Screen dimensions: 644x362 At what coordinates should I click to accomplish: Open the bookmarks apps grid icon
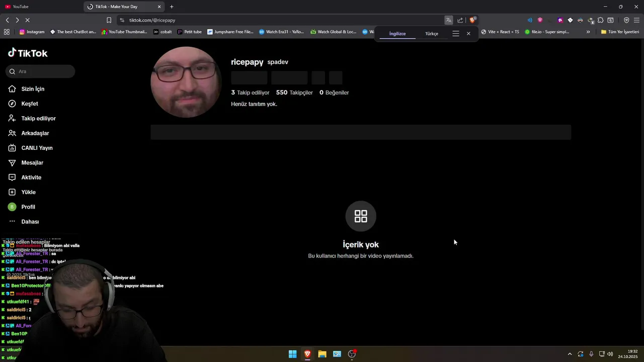point(7,32)
